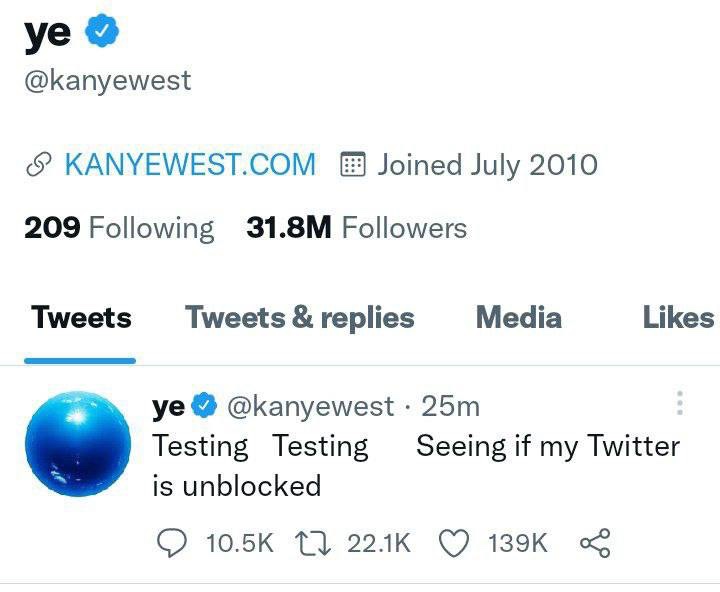View the 31.8M Followers list

[356, 227]
